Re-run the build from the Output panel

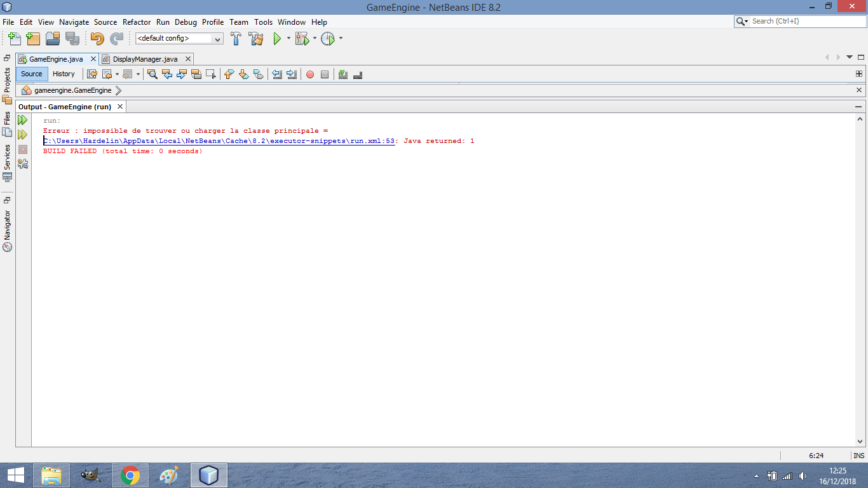(x=23, y=120)
